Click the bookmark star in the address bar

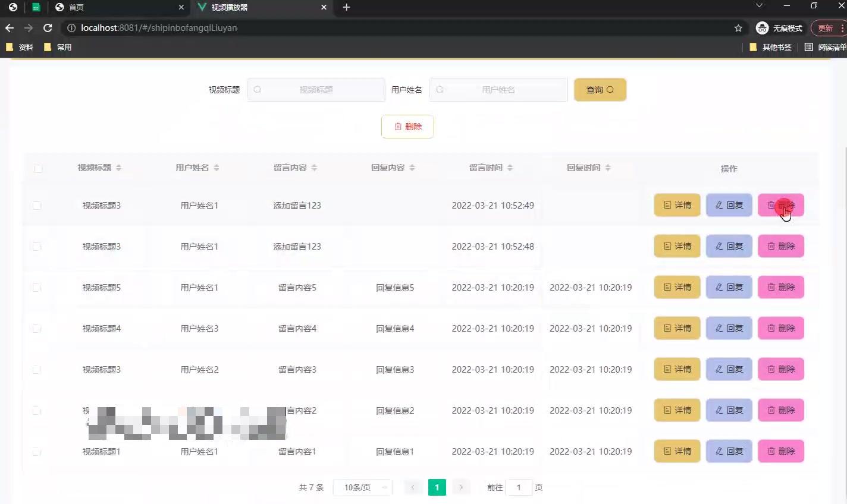tap(738, 27)
